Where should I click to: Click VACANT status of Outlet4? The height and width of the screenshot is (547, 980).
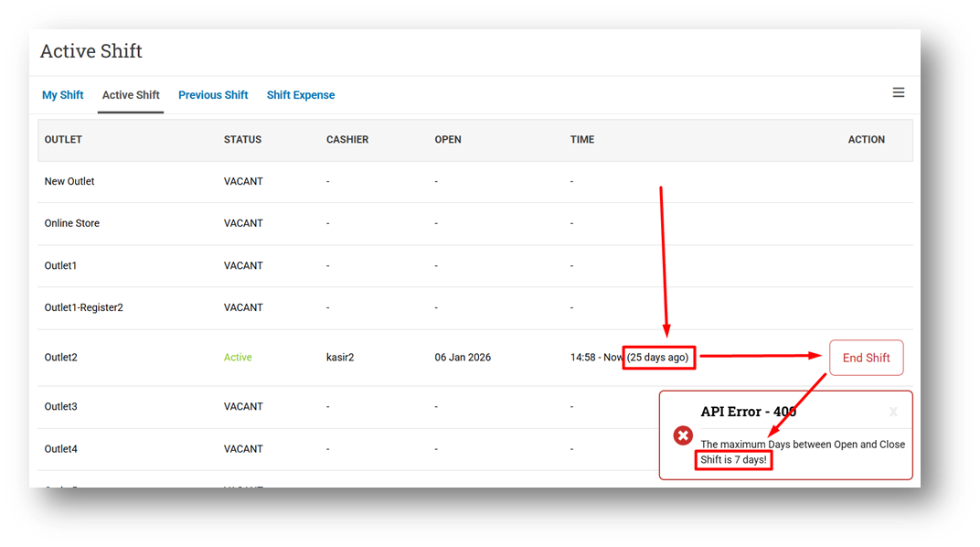point(243,449)
